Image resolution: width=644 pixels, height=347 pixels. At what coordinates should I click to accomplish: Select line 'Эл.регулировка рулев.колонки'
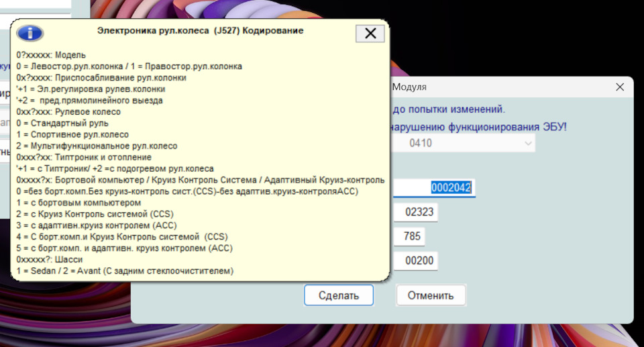pyautogui.click(x=91, y=89)
